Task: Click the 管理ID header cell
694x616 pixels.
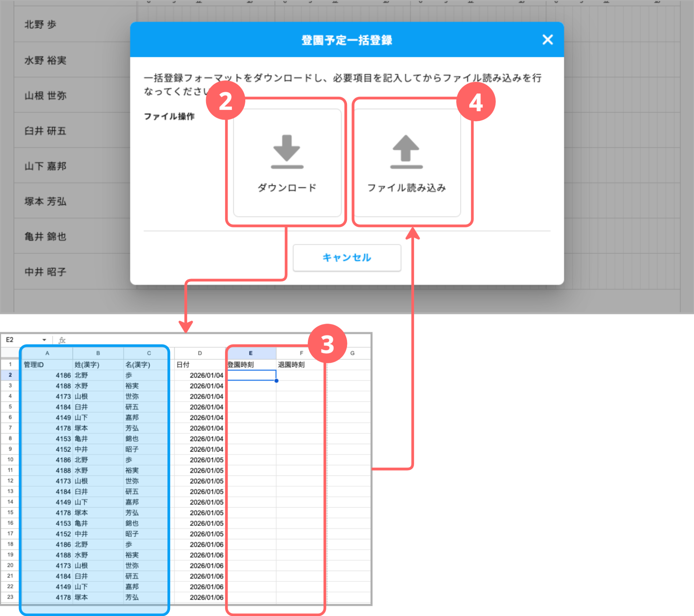Action: [34, 365]
